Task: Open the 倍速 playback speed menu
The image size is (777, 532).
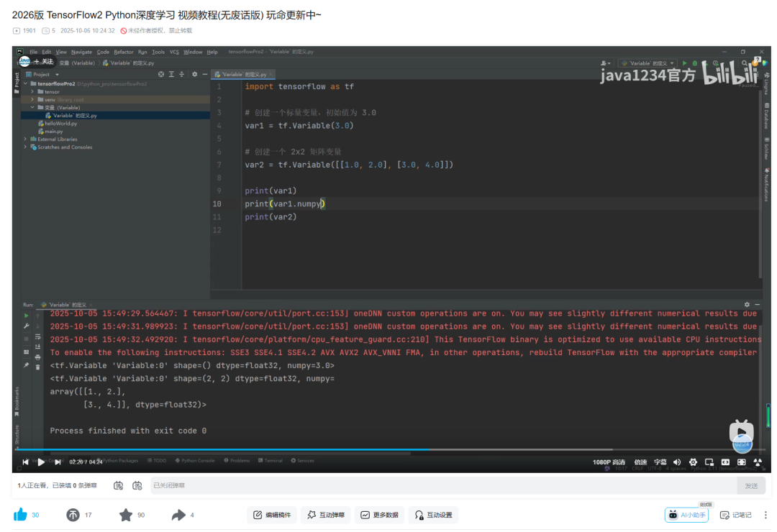Action: [641, 462]
